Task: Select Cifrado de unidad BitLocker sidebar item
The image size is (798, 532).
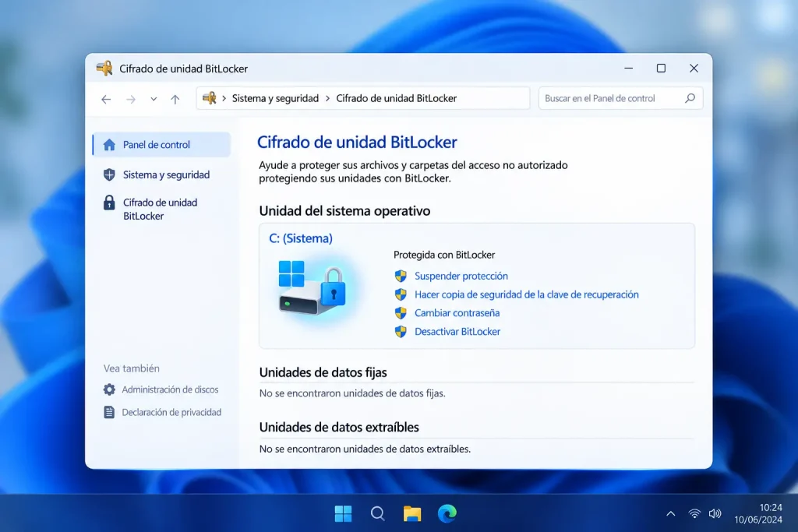Action: pos(160,209)
